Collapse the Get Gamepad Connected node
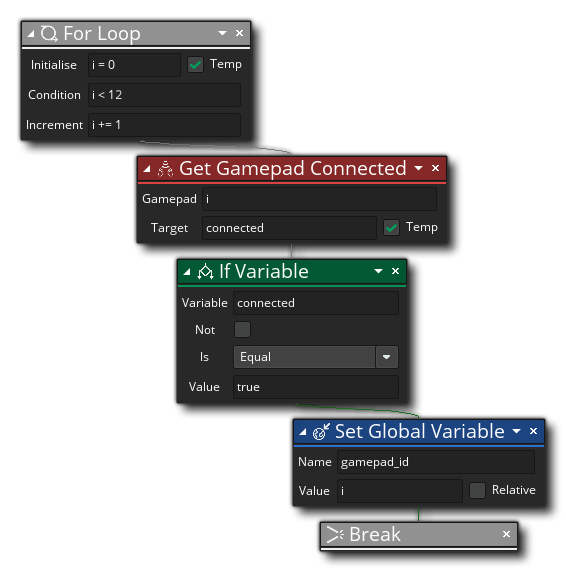566x572 pixels. point(147,169)
